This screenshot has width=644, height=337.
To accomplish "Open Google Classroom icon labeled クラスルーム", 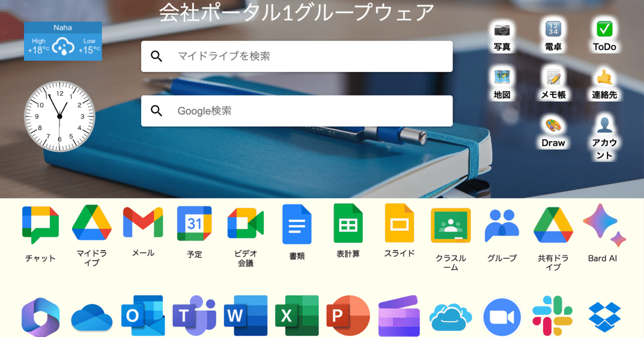I will click(x=451, y=225).
